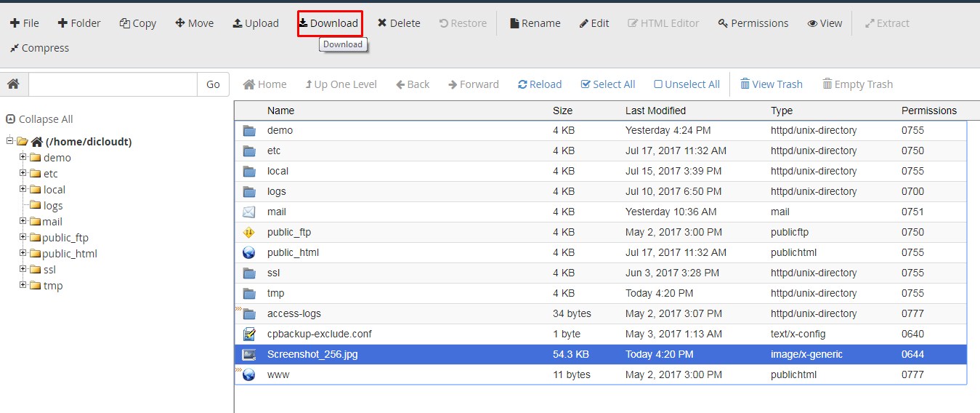The height and width of the screenshot is (413, 980).
Task: Click the Screenshot_256.jpg image icon
Action: (249, 355)
